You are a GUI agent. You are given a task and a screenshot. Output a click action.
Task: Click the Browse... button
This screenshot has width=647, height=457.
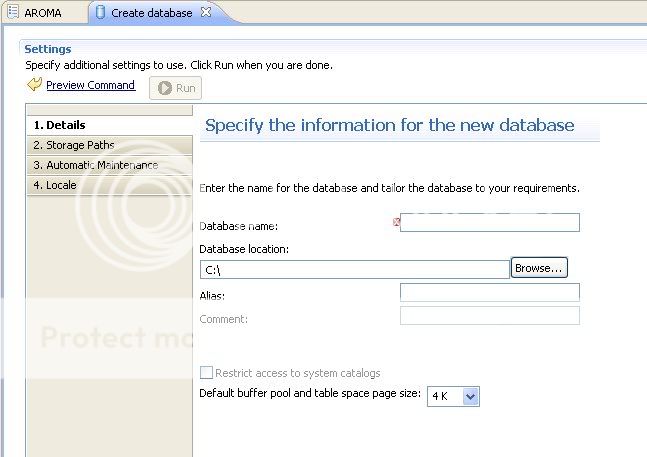click(x=539, y=268)
